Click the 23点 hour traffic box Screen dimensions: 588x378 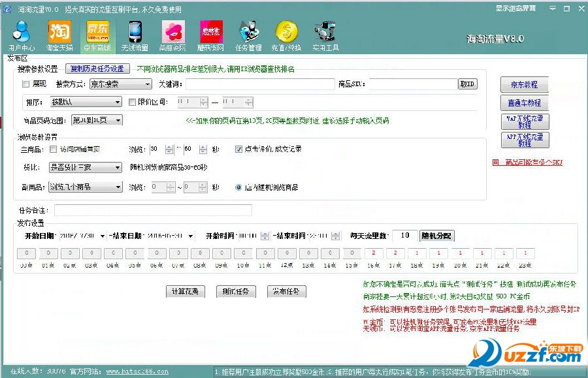pyautogui.click(x=526, y=253)
